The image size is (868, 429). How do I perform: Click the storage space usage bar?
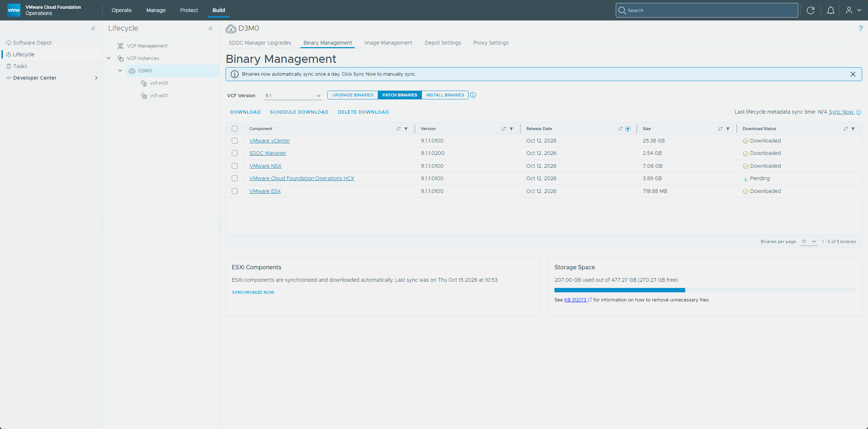point(705,290)
